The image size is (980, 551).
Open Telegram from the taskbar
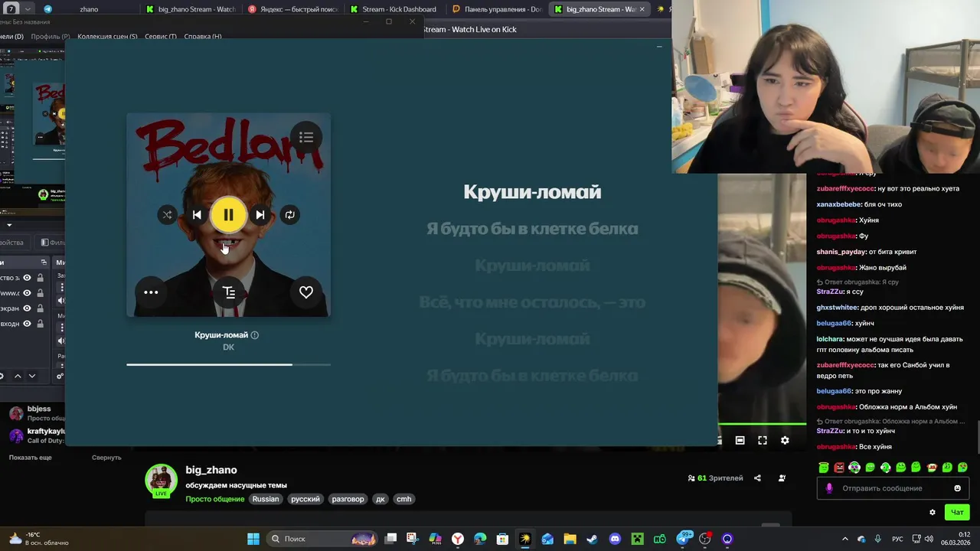point(683,539)
